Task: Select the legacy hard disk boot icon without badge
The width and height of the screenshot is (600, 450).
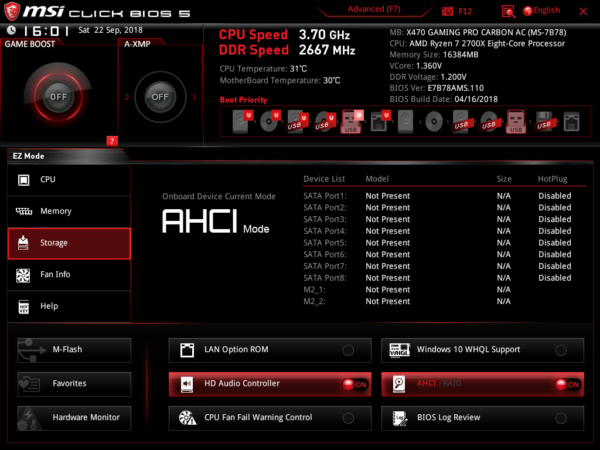Action: click(x=406, y=122)
